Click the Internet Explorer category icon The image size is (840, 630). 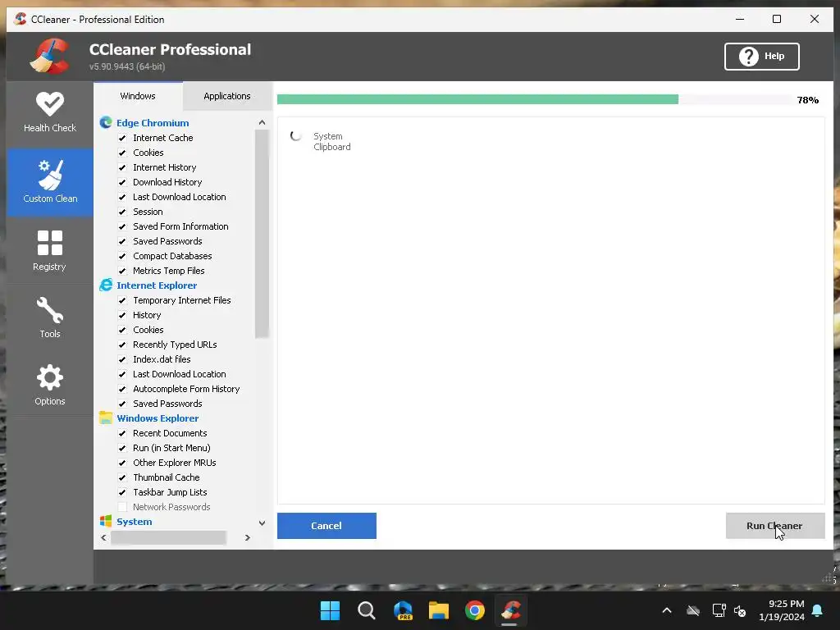[106, 285]
